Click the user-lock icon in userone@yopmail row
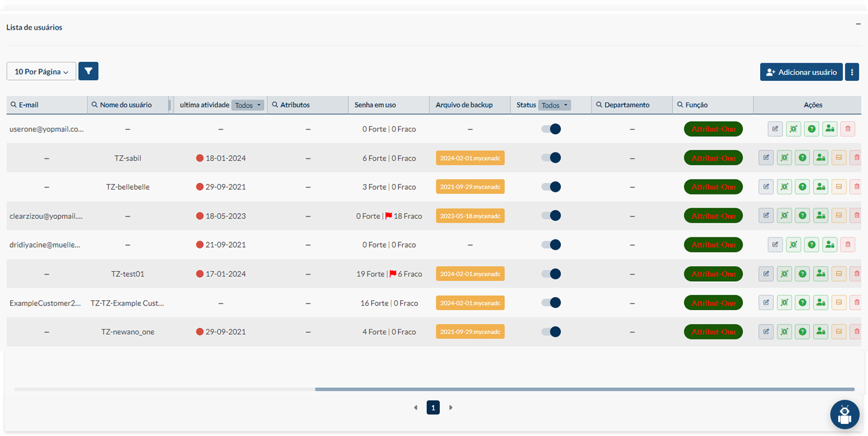This screenshot has width=868, height=436. tap(830, 129)
